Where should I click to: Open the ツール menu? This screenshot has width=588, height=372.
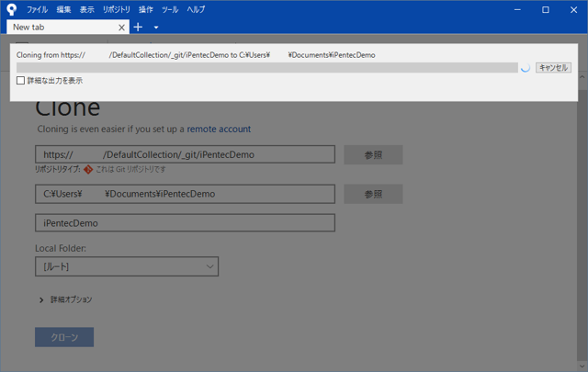[x=170, y=9]
